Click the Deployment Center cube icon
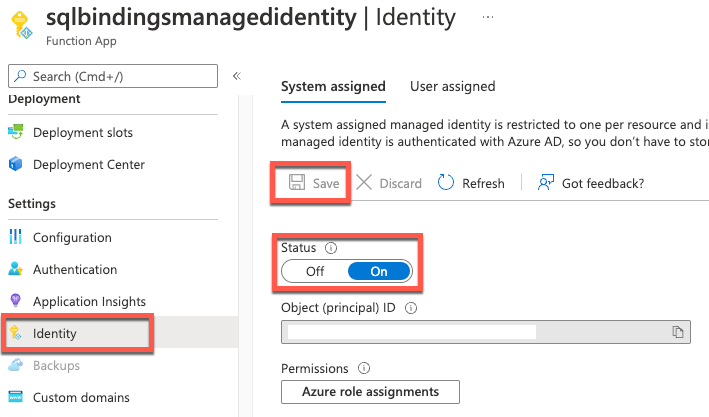The width and height of the screenshot is (709, 417). [x=15, y=165]
